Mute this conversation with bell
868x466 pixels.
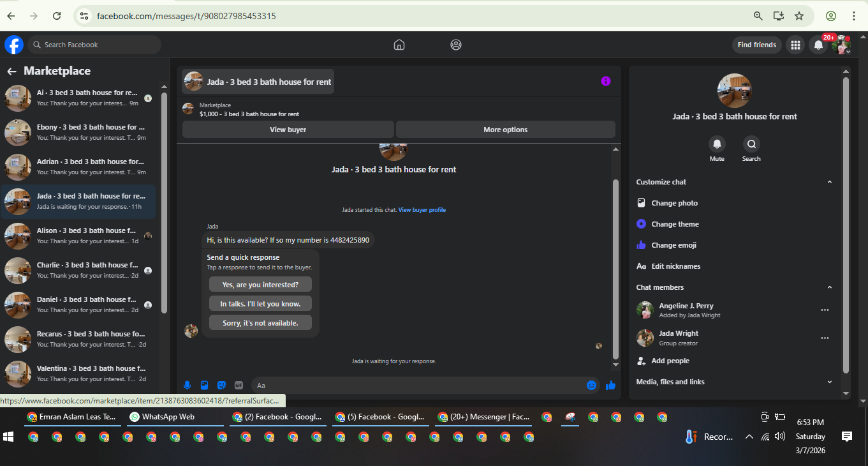coord(717,144)
